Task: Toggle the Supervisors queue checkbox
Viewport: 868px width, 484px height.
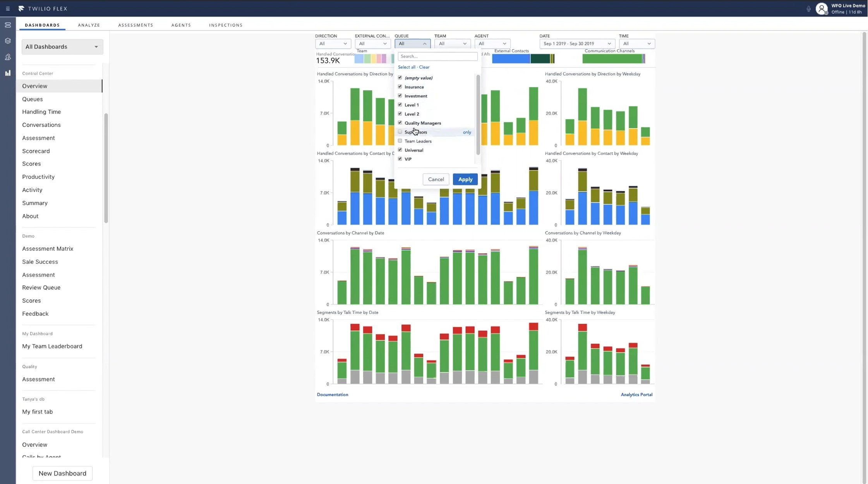Action: [x=400, y=132]
